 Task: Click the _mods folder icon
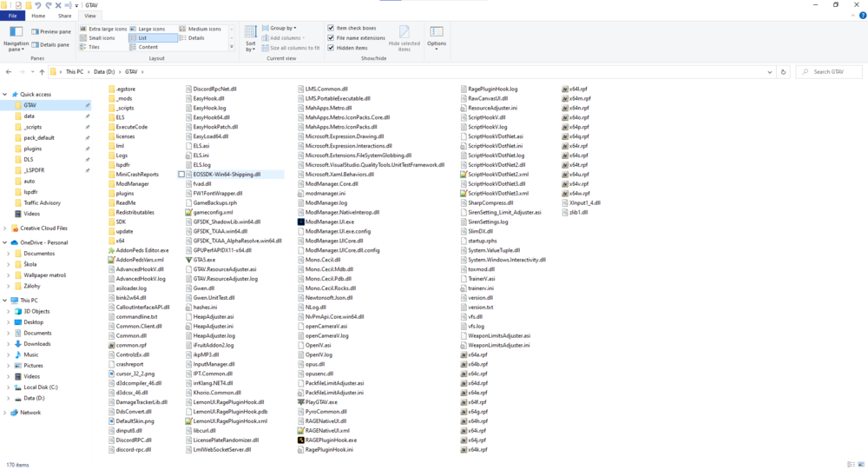pos(111,98)
